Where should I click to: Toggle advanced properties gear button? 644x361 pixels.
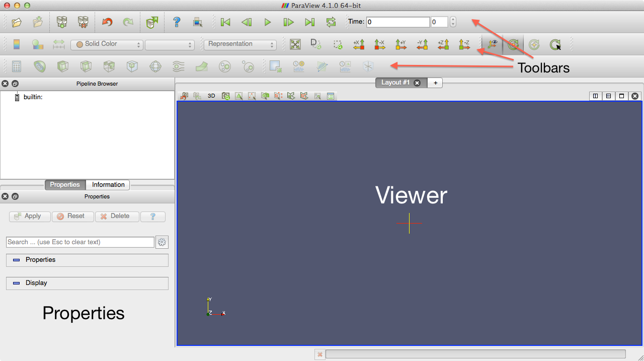pos(162,242)
